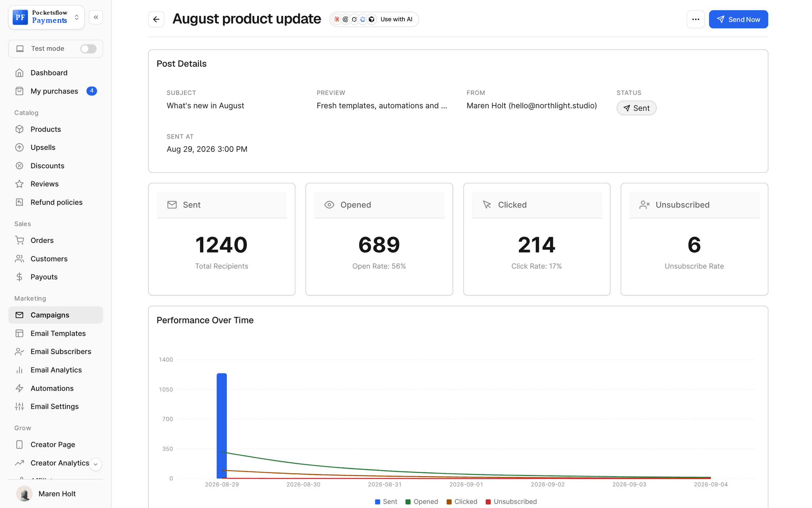Viewport: 812px width, 508px height.
Task: Click the Creator Page icon
Action: (19, 445)
